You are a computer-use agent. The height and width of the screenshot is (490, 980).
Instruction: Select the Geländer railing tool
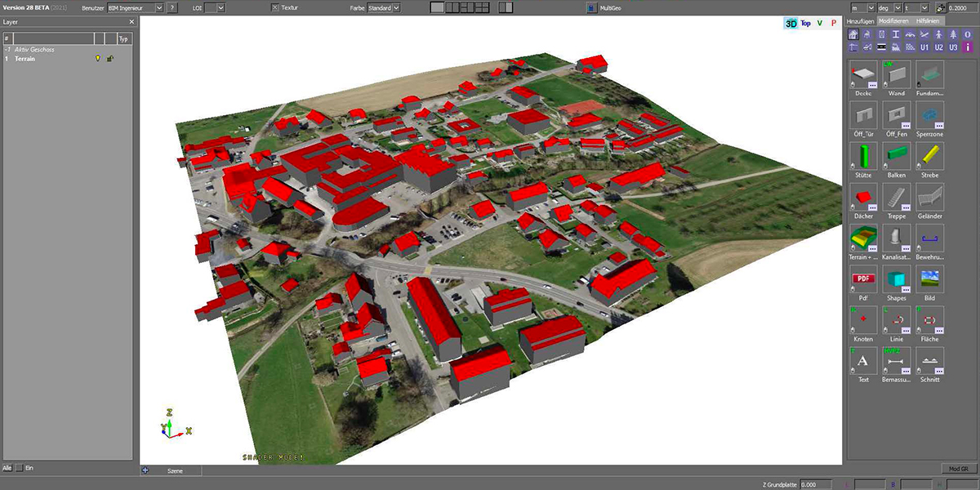pos(929,197)
